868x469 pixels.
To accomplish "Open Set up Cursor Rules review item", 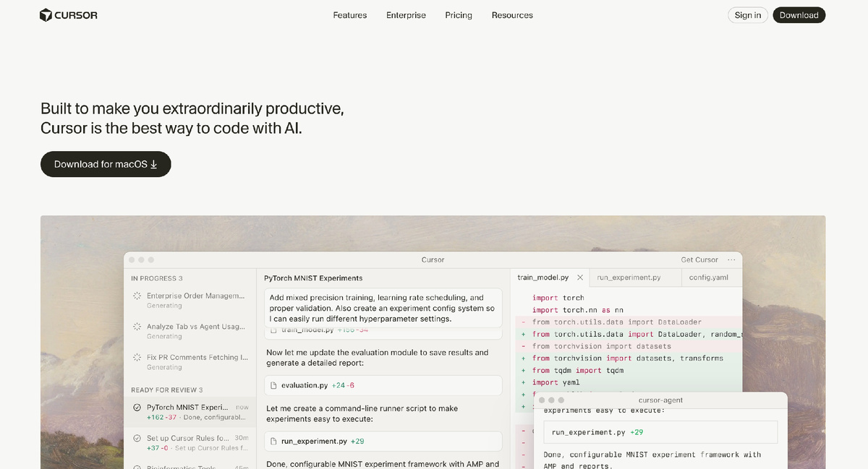I will [x=190, y=442].
